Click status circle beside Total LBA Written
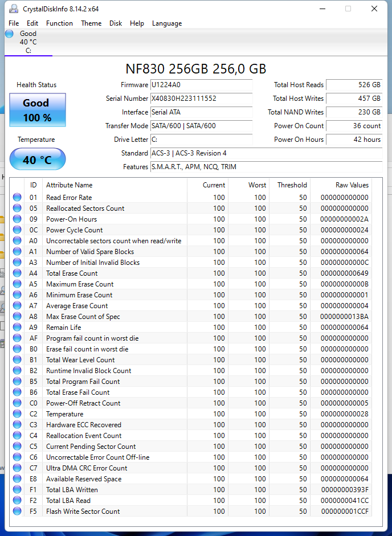This screenshot has width=392, height=536. coord(17,489)
